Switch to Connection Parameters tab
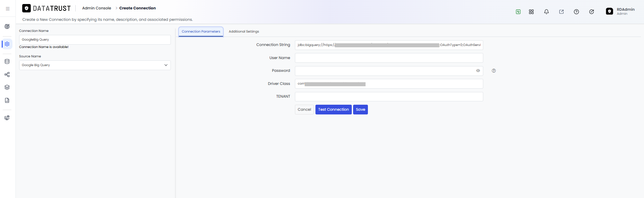Screen dimensions: 644x198 (201, 32)
